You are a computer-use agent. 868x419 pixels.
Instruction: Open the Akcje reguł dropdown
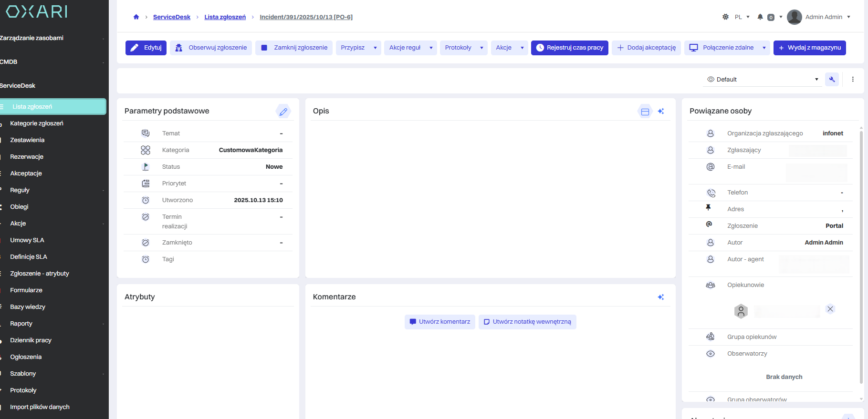[x=410, y=48]
